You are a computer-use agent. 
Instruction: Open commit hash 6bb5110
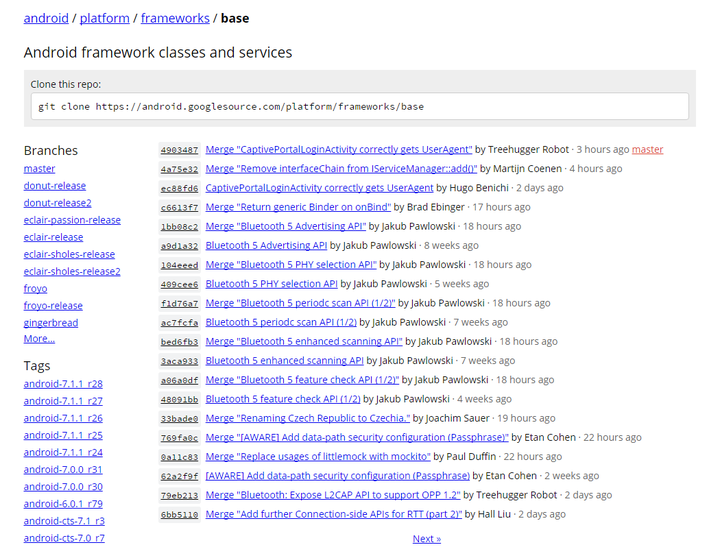click(x=180, y=515)
